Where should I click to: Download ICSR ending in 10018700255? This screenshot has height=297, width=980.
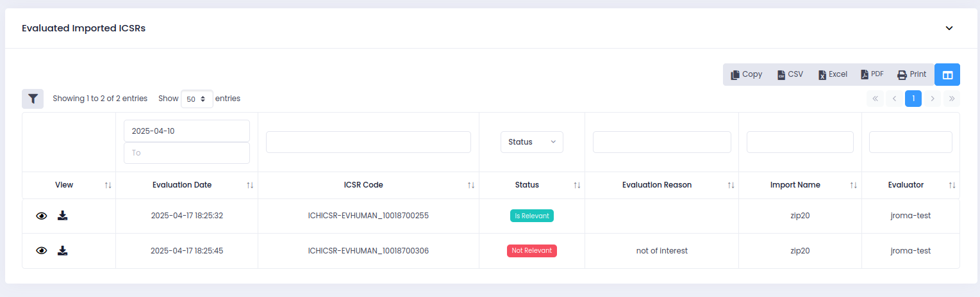pyautogui.click(x=62, y=216)
